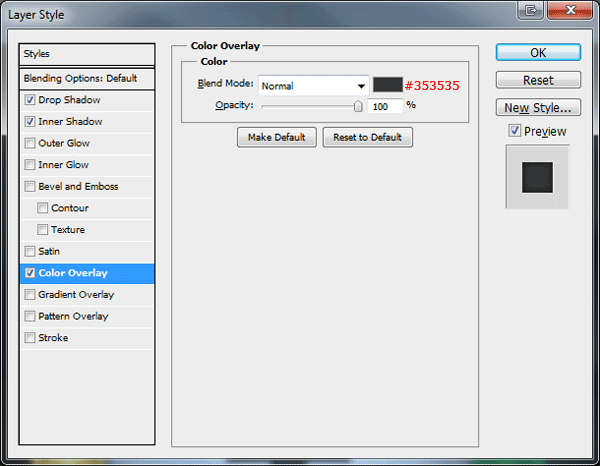Click the New Style button
The image size is (600, 466).
[x=538, y=108]
